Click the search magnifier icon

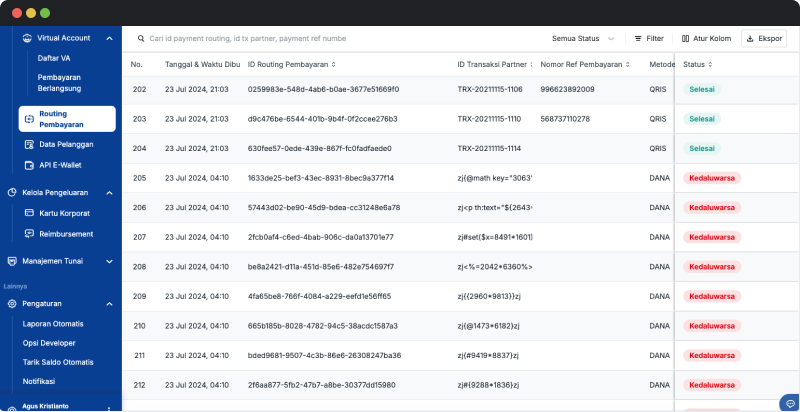[x=141, y=39]
